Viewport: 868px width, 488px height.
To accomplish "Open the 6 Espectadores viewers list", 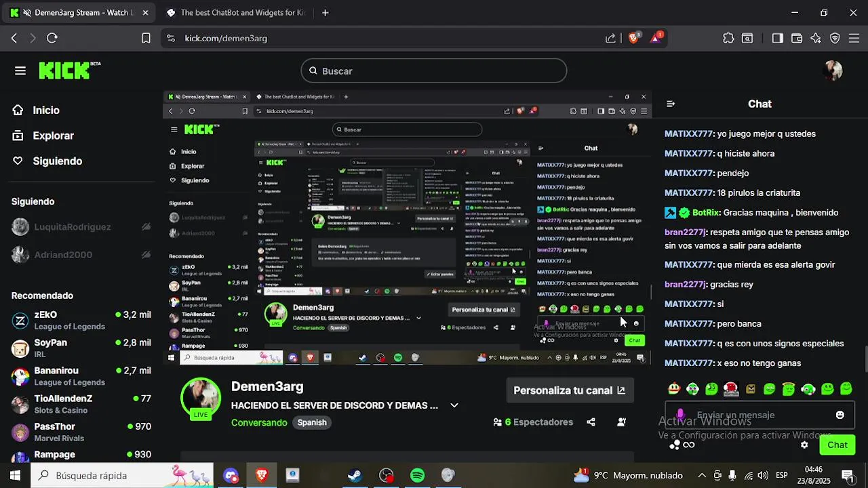I will click(533, 422).
